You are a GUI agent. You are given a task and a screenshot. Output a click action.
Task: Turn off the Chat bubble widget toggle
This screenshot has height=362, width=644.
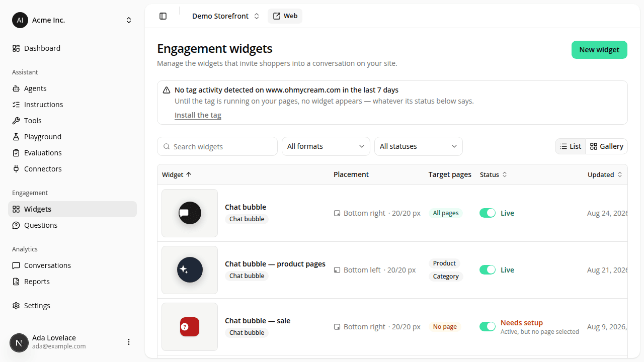coord(488,213)
